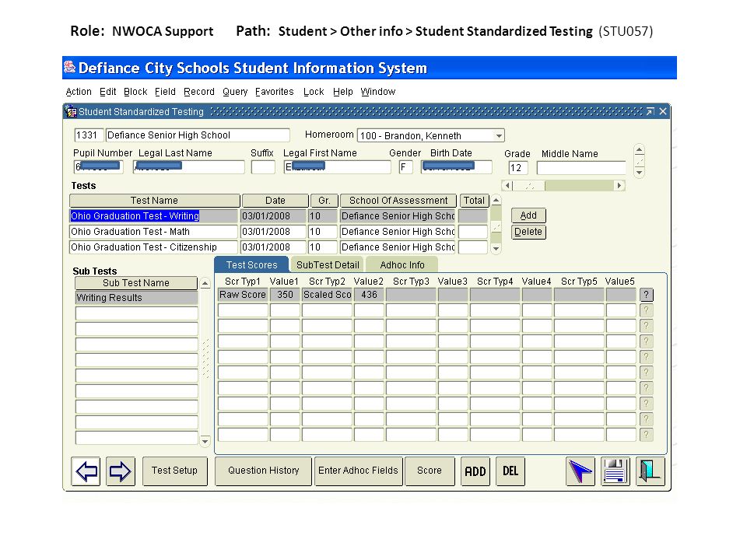Screen dimensions: 747x560
Task: Open the Window menu
Action: (x=378, y=92)
